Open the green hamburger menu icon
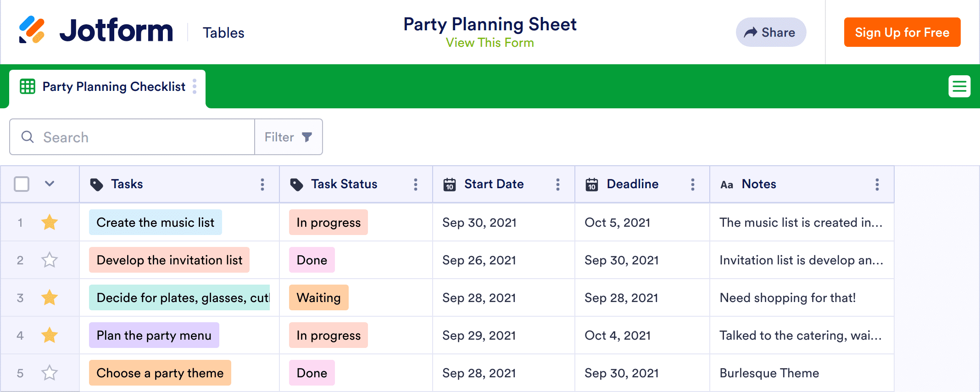The image size is (980, 392). pyautogui.click(x=959, y=86)
